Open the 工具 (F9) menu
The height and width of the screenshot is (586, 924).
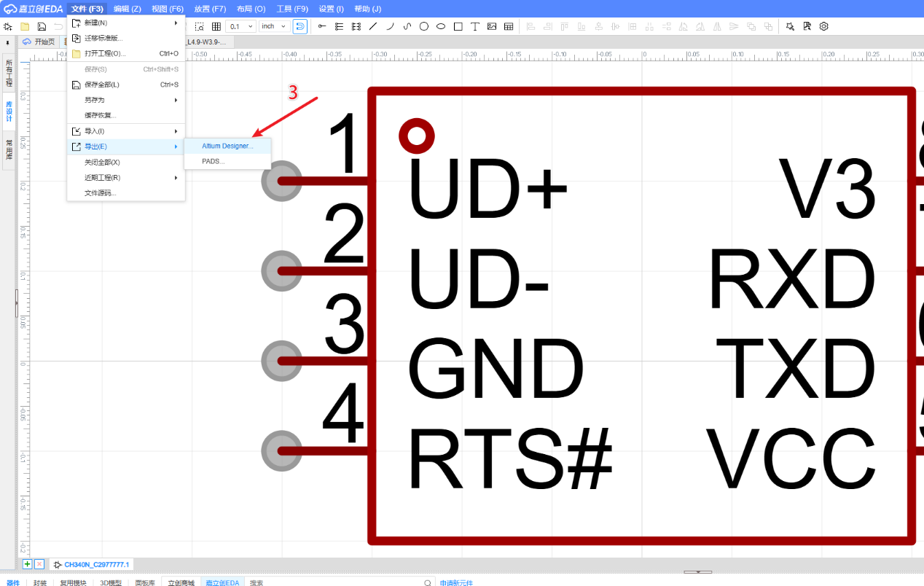292,9
